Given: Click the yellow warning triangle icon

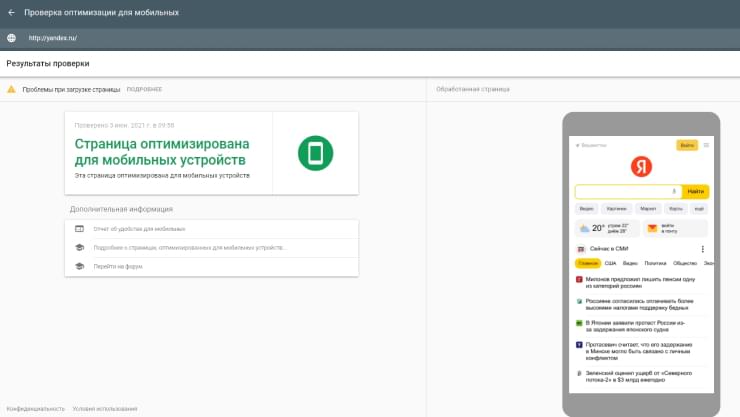Looking at the screenshot, I should (12, 89).
